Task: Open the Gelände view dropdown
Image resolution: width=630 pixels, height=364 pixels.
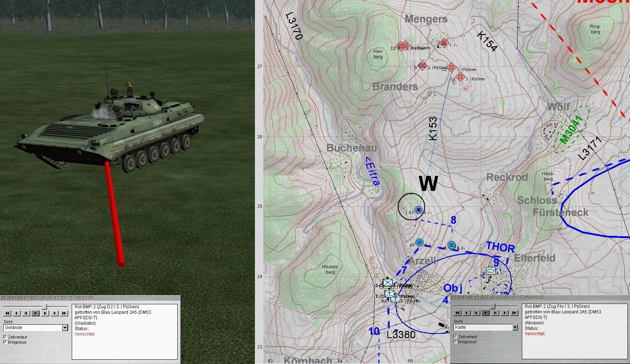Action: click(x=65, y=328)
